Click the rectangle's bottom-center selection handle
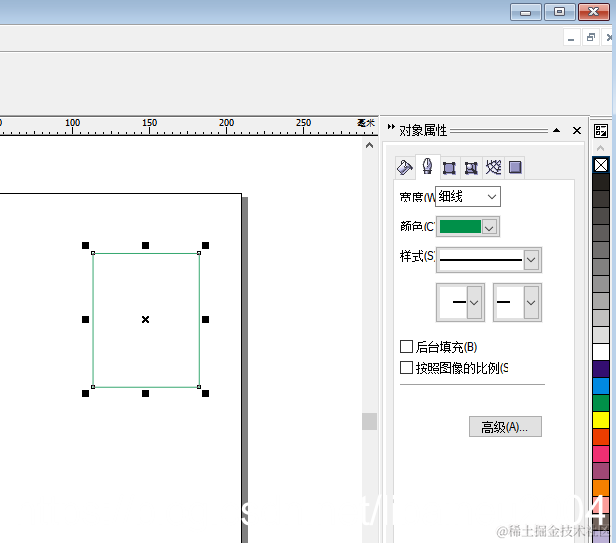The image size is (616, 543). coord(145,393)
